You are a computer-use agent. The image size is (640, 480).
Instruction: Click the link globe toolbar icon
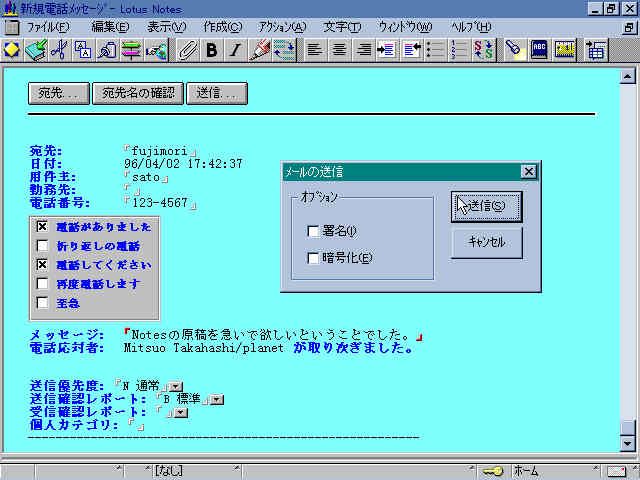click(157, 50)
